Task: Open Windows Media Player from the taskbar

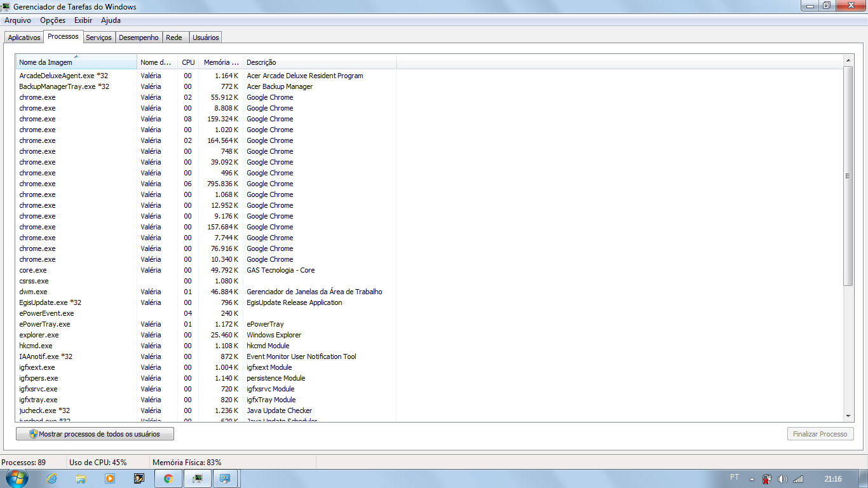Action: [x=110, y=478]
